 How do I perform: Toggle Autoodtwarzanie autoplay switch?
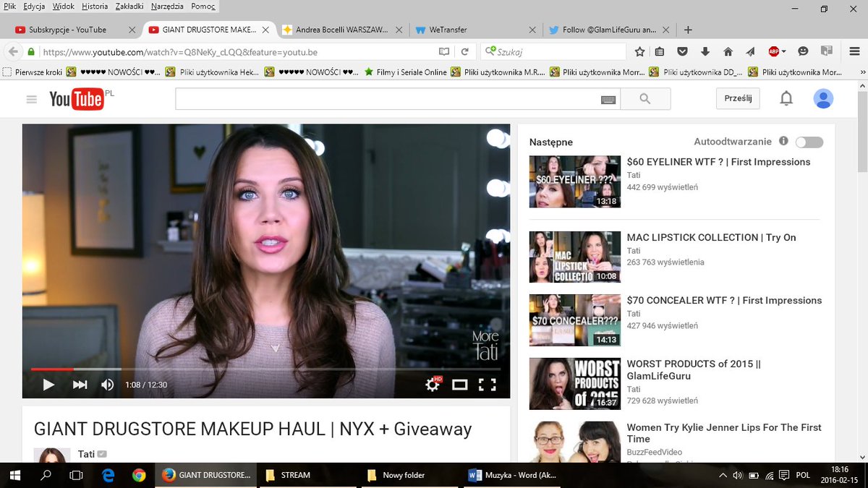[809, 142]
